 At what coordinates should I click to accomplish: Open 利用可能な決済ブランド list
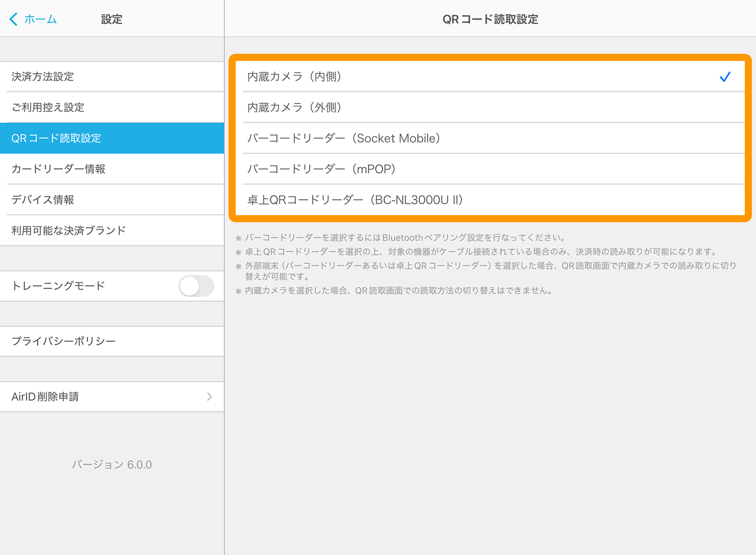click(69, 231)
